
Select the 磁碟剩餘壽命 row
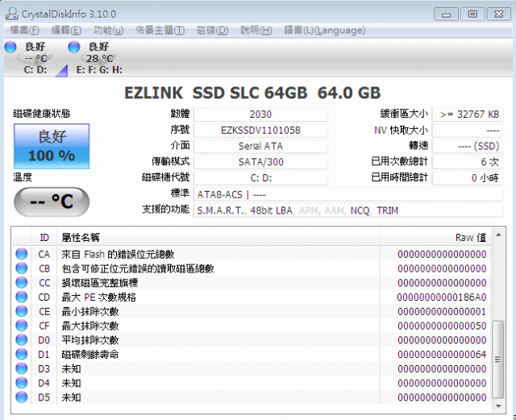252,354
